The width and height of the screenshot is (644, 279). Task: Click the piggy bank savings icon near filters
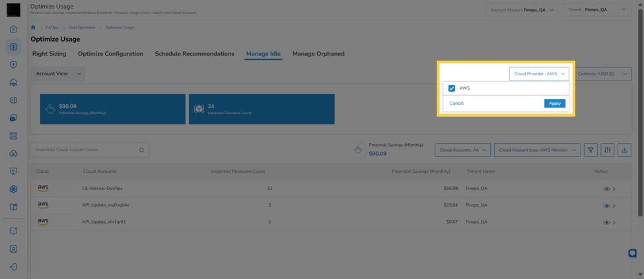[358, 150]
